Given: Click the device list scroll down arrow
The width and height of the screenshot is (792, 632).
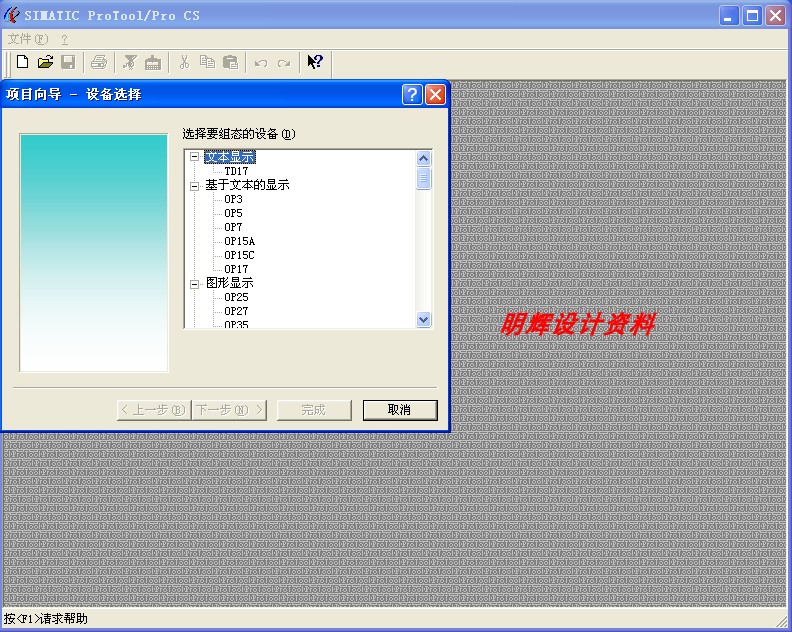Looking at the screenshot, I should click(424, 319).
